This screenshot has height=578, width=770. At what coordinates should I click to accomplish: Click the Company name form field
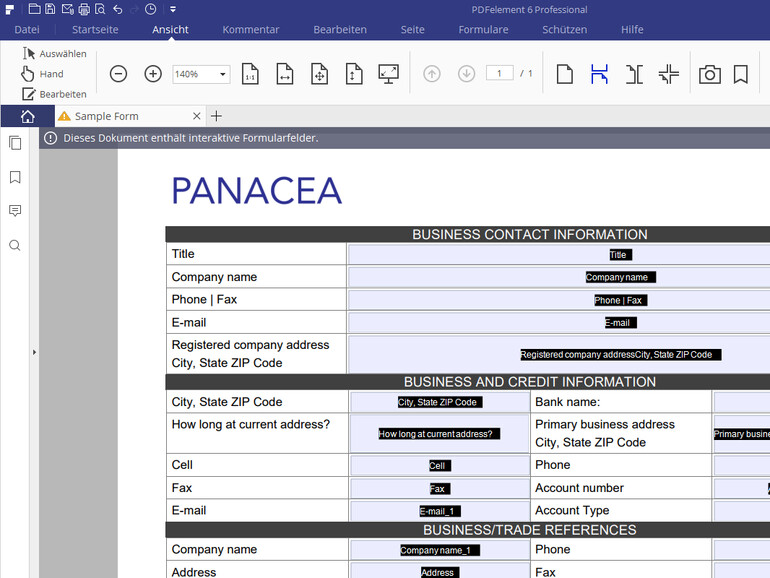click(x=559, y=277)
